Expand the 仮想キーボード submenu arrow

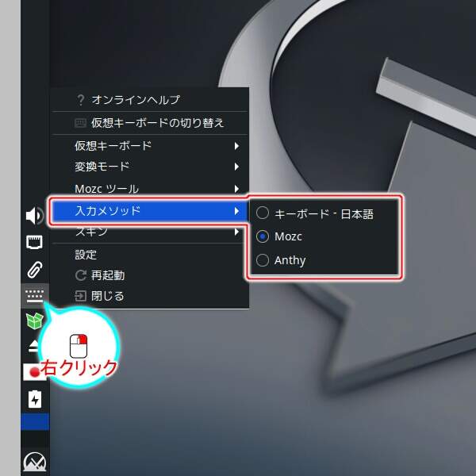click(x=236, y=146)
